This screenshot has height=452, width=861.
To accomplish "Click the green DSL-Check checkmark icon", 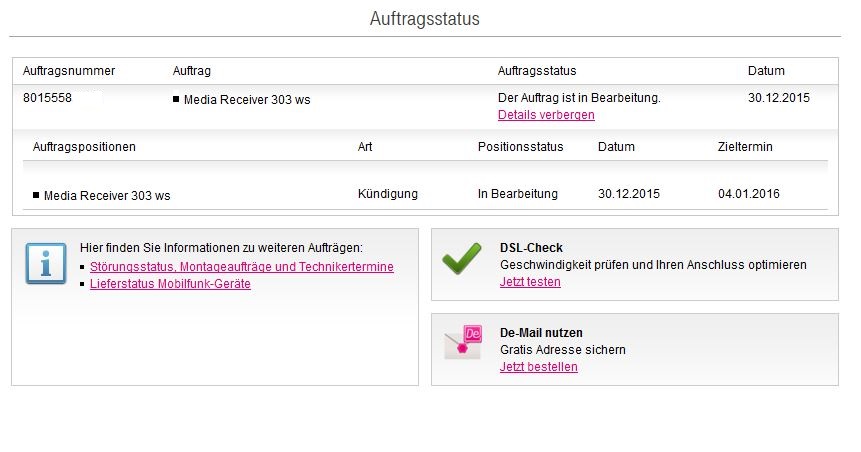I will pyautogui.click(x=462, y=259).
